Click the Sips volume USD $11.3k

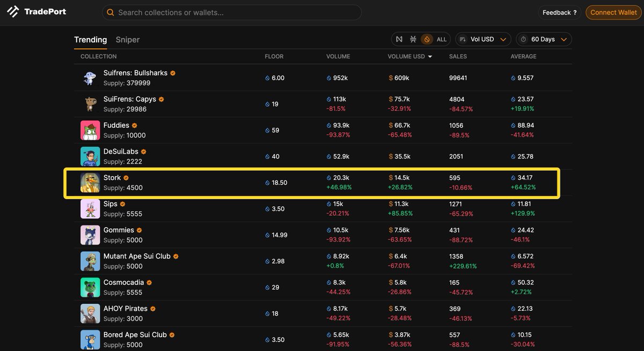[x=399, y=204]
